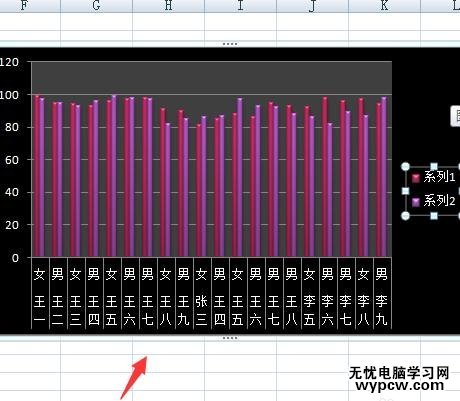Select the value axis label 80
Image resolution: width=460 pixels, height=401 pixels.
[12, 127]
